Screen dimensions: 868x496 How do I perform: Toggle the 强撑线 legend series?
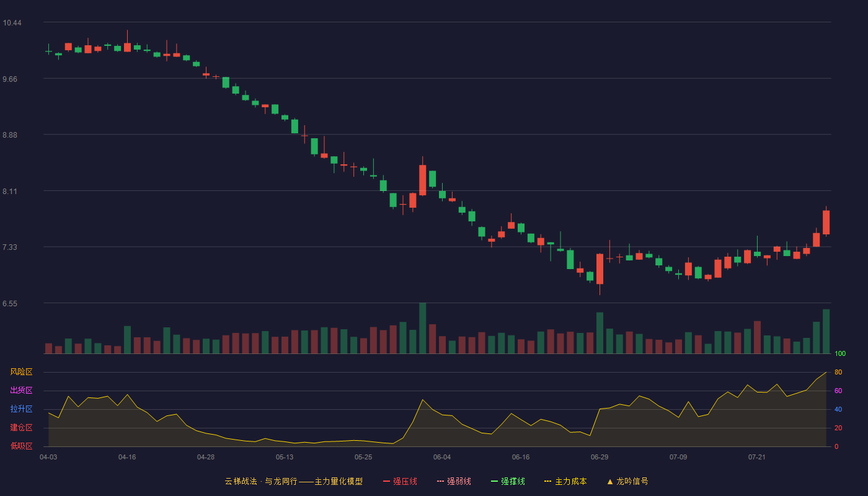508,481
